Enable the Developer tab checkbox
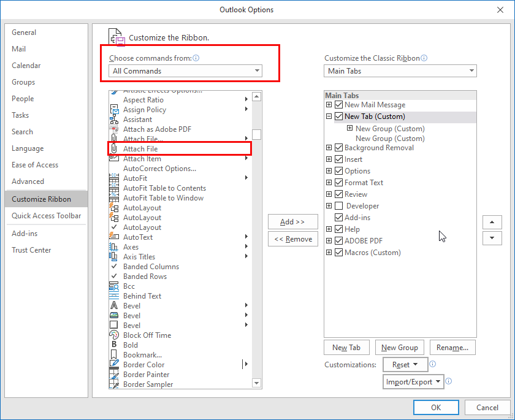515x420 pixels. [338, 206]
